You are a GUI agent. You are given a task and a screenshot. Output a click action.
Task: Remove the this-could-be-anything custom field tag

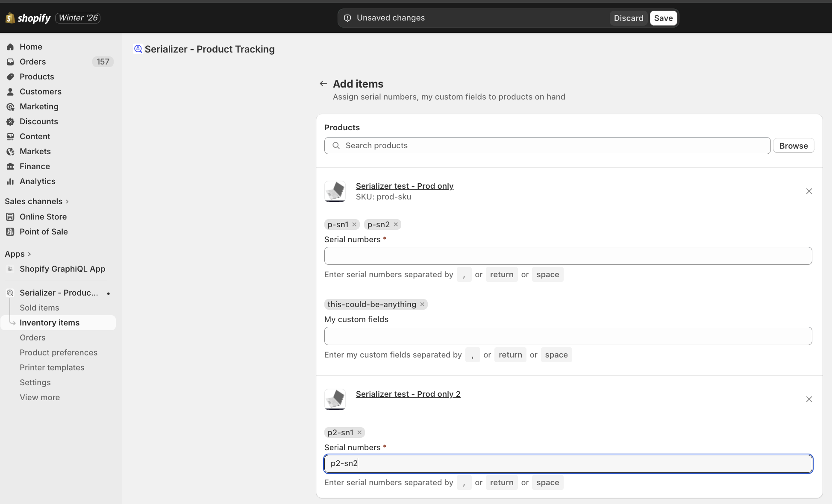422,305
